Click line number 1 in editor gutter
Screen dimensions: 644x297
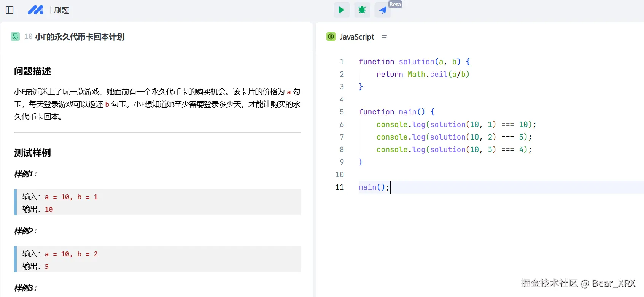(342, 62)
